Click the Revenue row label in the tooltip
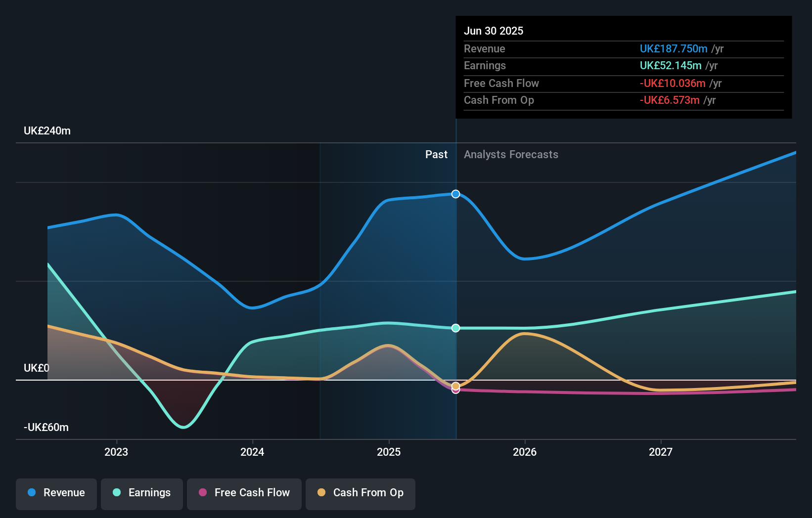This screenshot has width=812, height=518. point(485,48)
